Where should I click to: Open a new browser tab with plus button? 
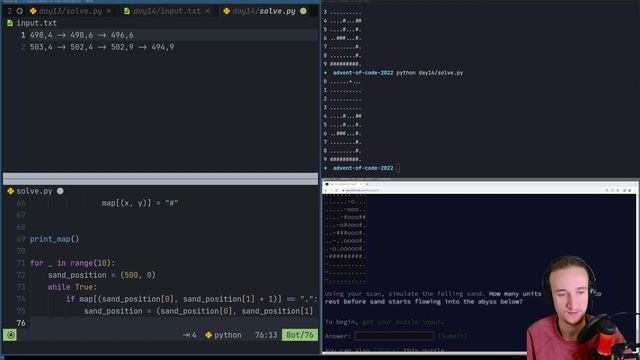367,184
